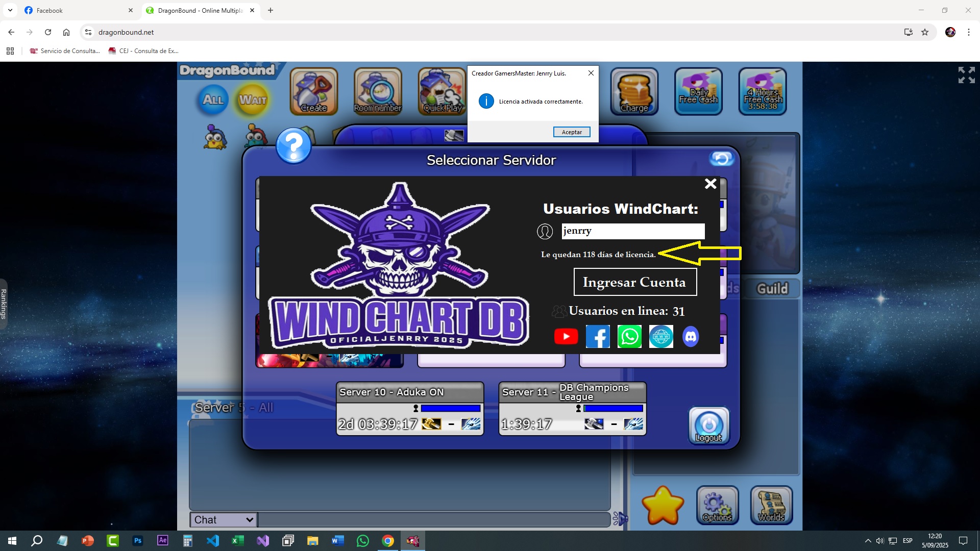The width and height of the screenshot is (980, 551).
Task: Show hidden system tray icons
Action: click(x=868, y=541)
